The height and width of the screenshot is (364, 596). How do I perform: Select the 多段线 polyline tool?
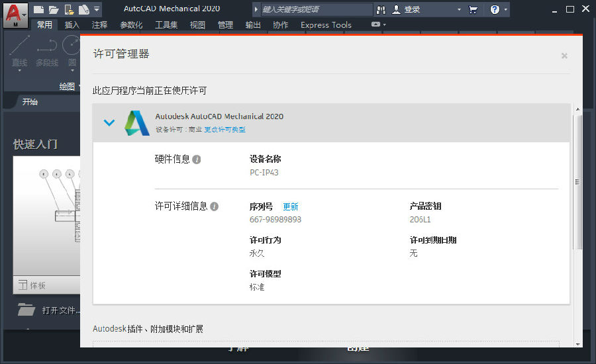click(47, 52)
